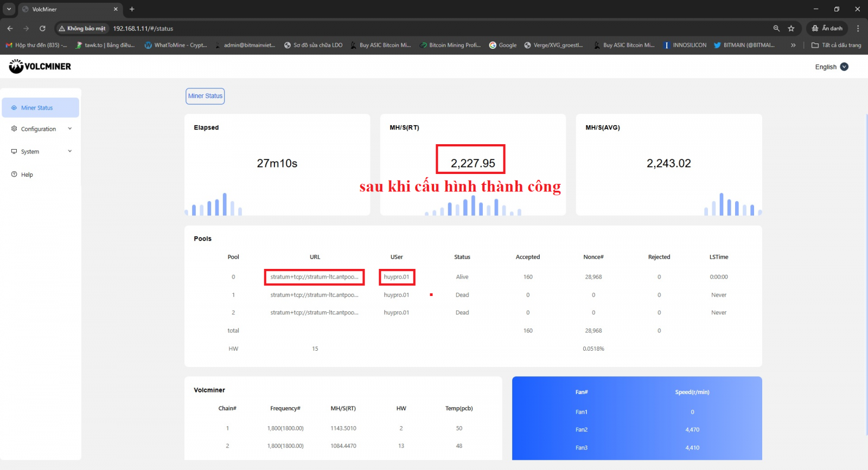
Task: Click the HW count 15 in Pools
Action: point(315,349)
